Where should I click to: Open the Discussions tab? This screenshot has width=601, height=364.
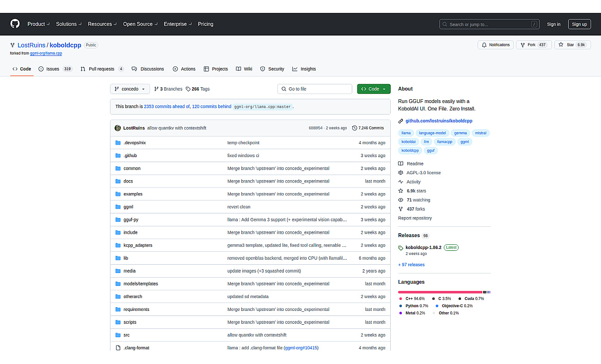[x=148, y=69]
